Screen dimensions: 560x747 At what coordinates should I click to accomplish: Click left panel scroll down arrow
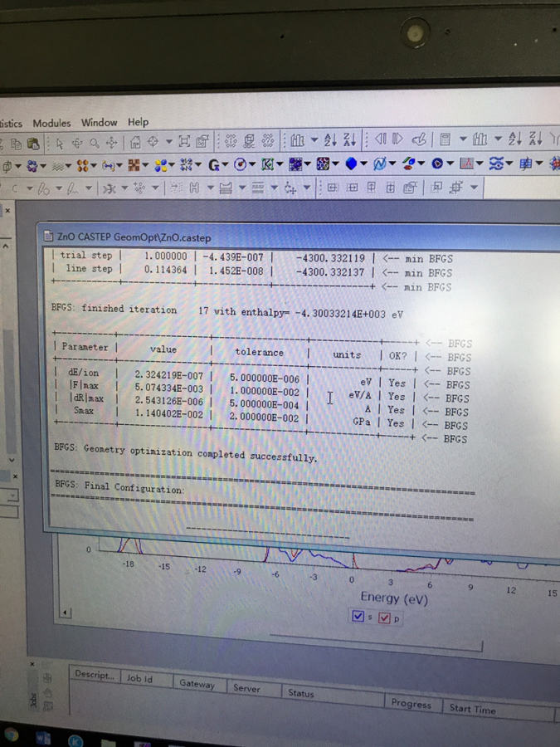click(12, 460)
